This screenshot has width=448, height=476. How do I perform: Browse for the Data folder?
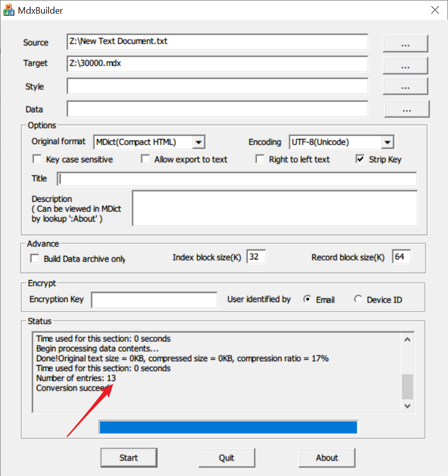pos(407,109)
